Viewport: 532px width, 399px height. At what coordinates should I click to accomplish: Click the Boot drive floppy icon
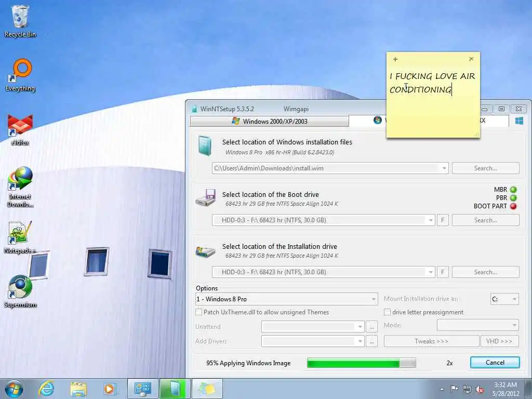(206, 197)
